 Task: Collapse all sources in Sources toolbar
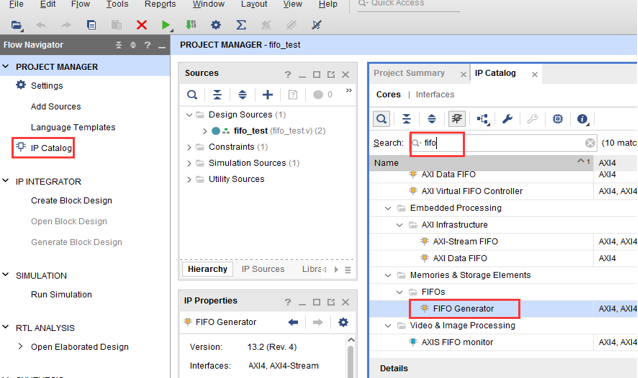(217, 95)
